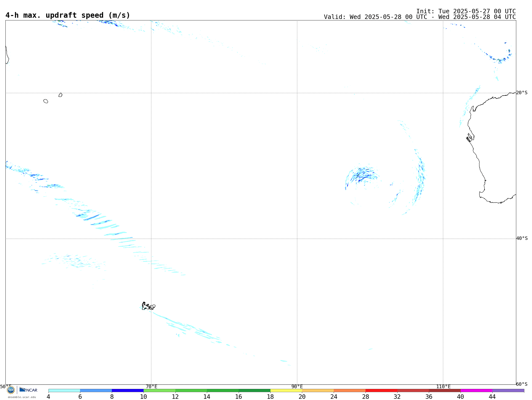Click the yellow 18-20 colorbar segment

click(x=286, y=391)
